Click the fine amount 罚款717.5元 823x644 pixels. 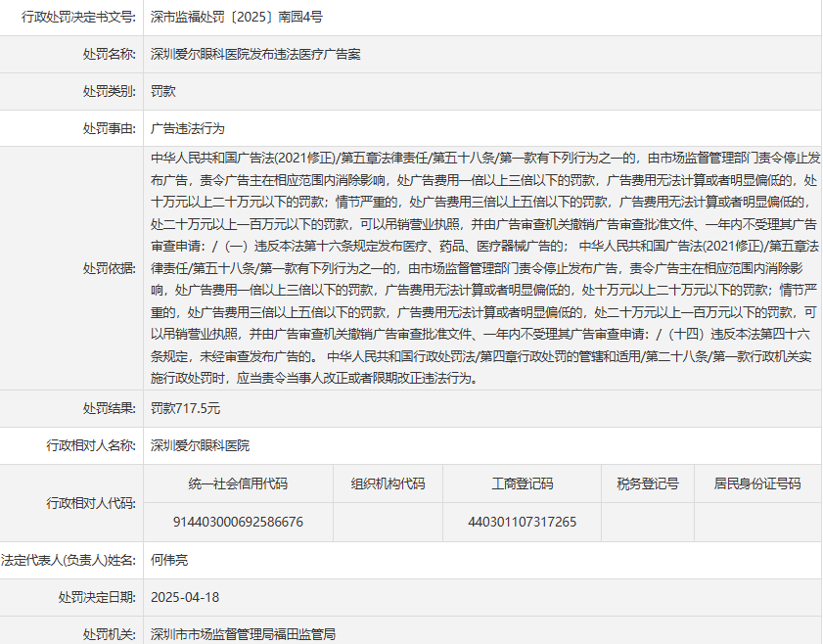[185, 408]
